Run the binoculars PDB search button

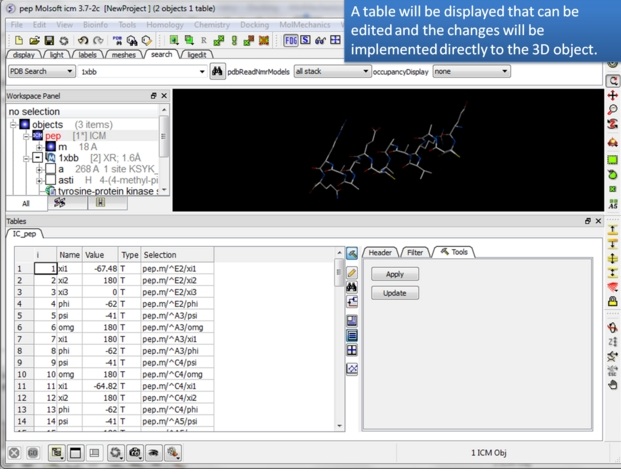217,72
